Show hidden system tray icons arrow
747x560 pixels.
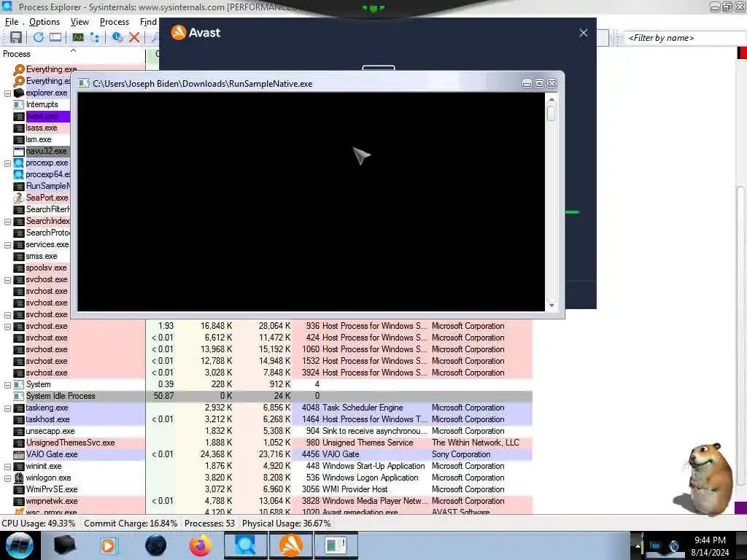click(638, 546)
